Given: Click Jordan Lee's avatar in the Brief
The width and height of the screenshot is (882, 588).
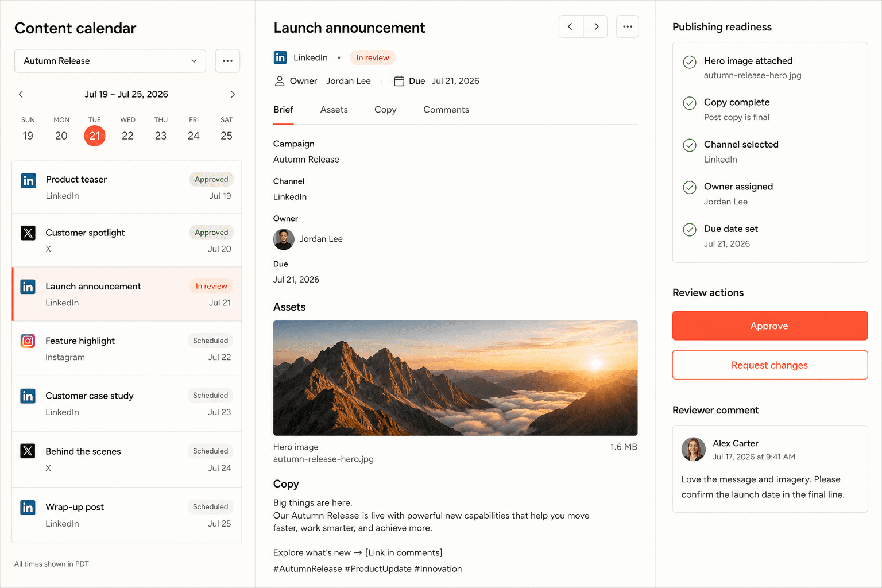Looking at the screenshot, I should pos(284,239).
